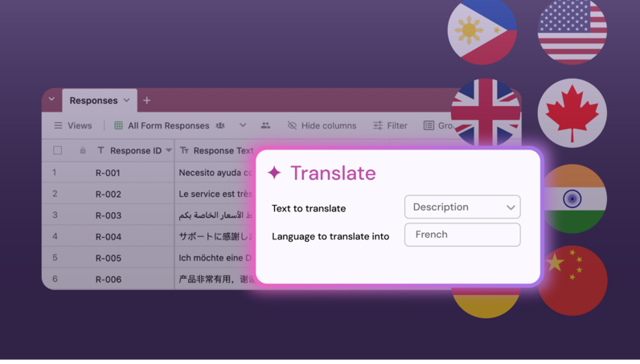Open the share view people icon
This screenshot has width=640, height=364.
click(265, 125)
